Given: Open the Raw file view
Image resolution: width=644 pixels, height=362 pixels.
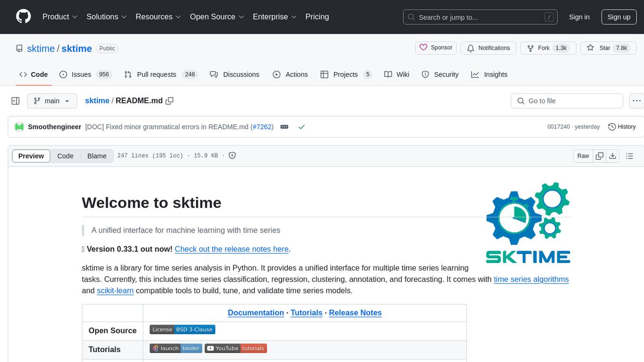Looking at the screenshot, I should pos(583,156).
